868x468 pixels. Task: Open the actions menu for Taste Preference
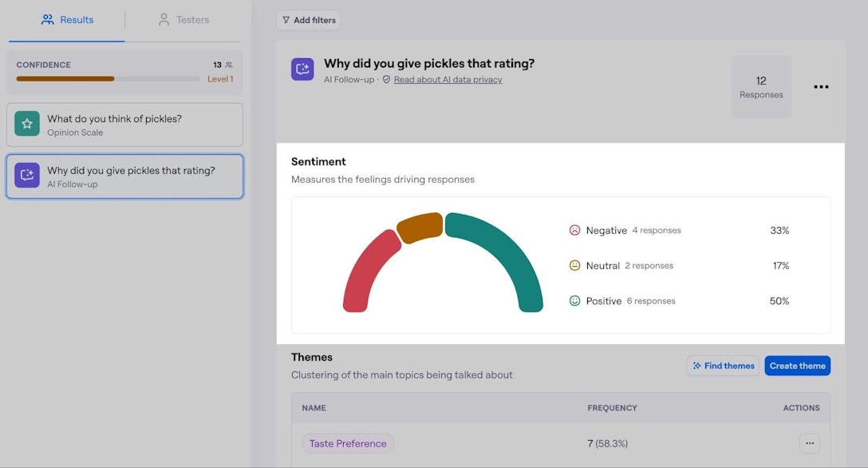click(x=810, y=443)
